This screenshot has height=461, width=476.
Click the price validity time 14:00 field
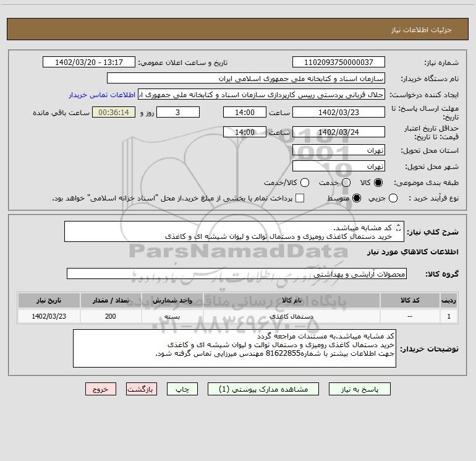click(245, 132)
